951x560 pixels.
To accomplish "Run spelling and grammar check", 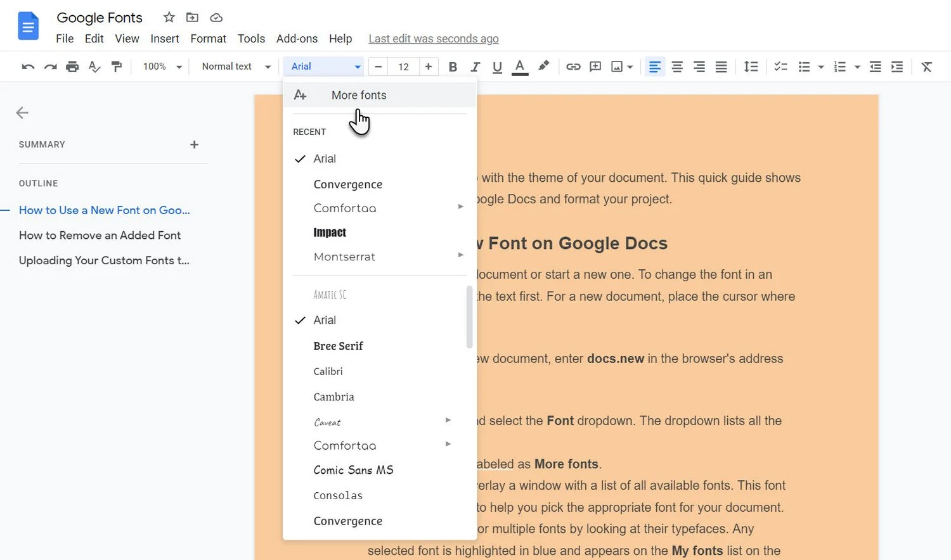I will [94, 67].
